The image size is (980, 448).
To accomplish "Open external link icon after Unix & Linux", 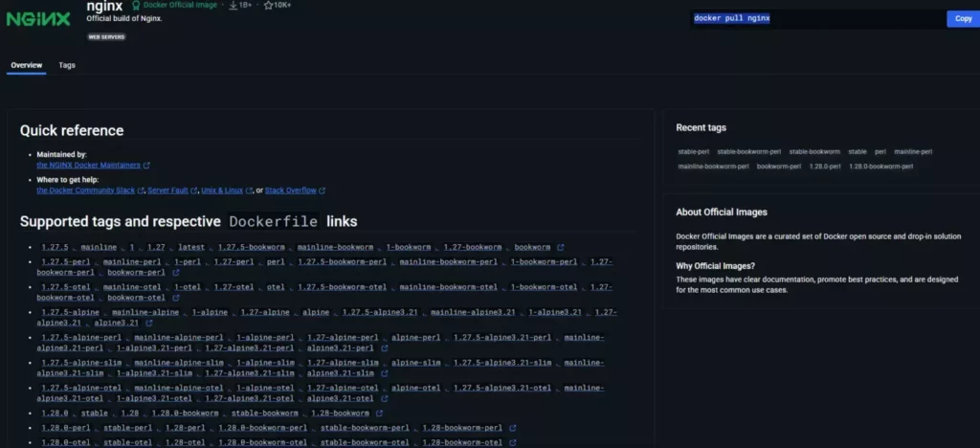I will point(250,190).
